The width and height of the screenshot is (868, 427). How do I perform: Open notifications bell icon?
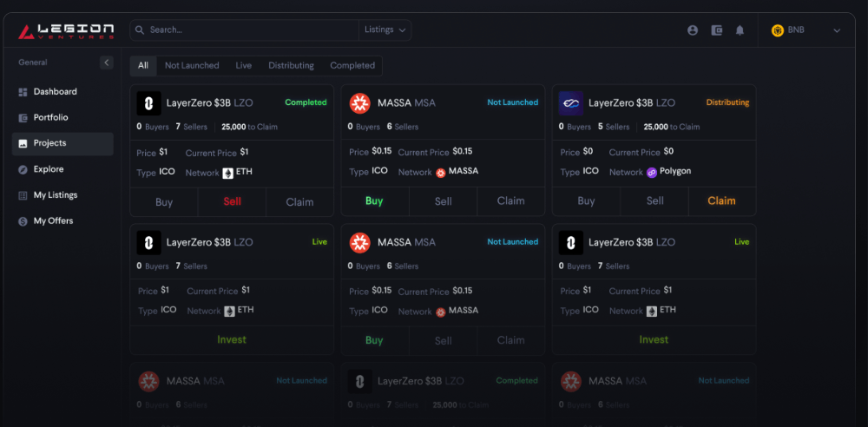tap(740, 30)
